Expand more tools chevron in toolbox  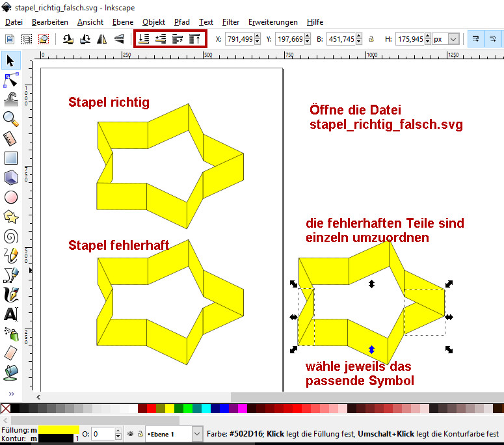tap(12, 394)
